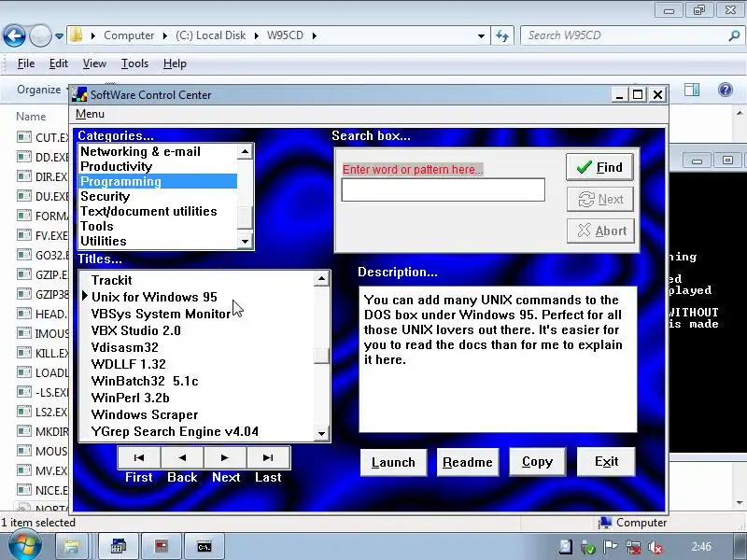The height and width of the screenshot is (560, 747).
Task: Advance to Next title record
Action: click(225, 457)
